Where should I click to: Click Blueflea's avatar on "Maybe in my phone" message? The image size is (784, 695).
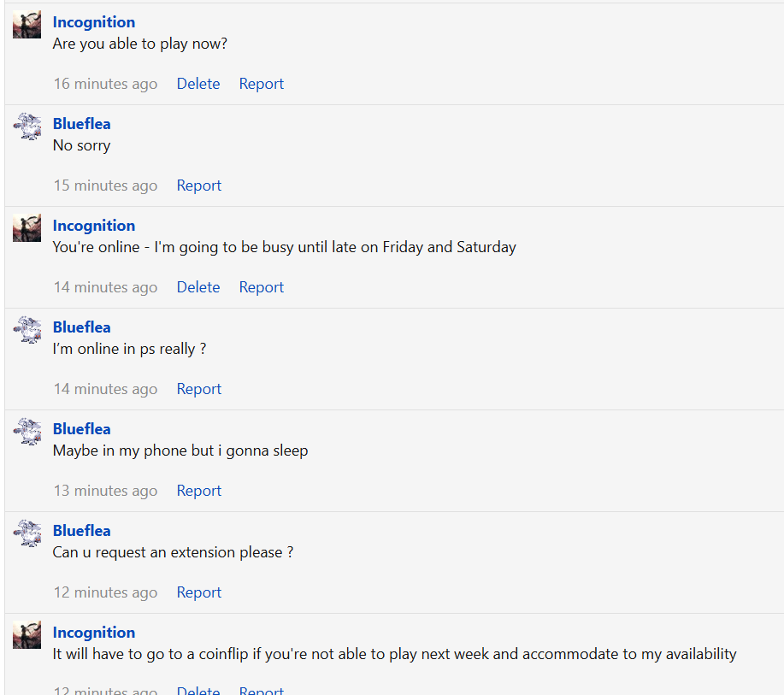coord(27,432)
